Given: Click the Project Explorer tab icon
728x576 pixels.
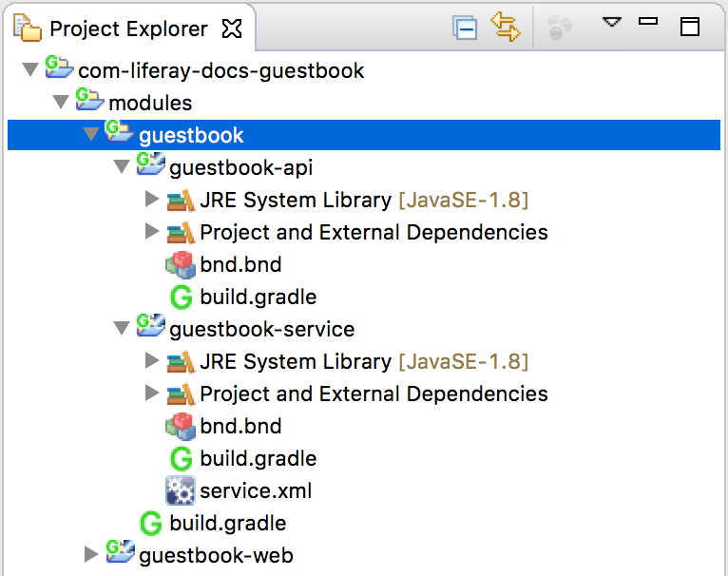Looking at the screenshot, I should coord(28,28).
